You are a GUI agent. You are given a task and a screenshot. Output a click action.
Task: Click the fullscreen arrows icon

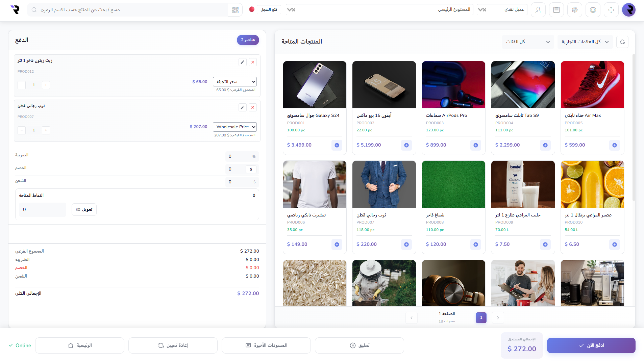611,10
